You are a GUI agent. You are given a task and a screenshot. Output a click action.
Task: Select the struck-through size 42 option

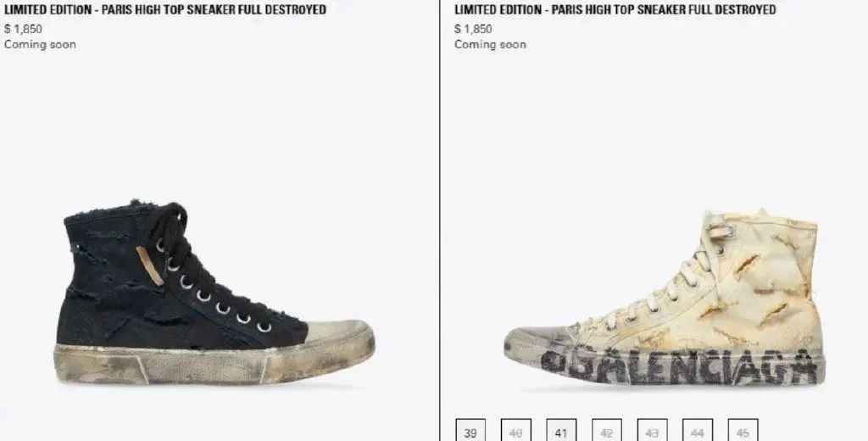[607, 431]
